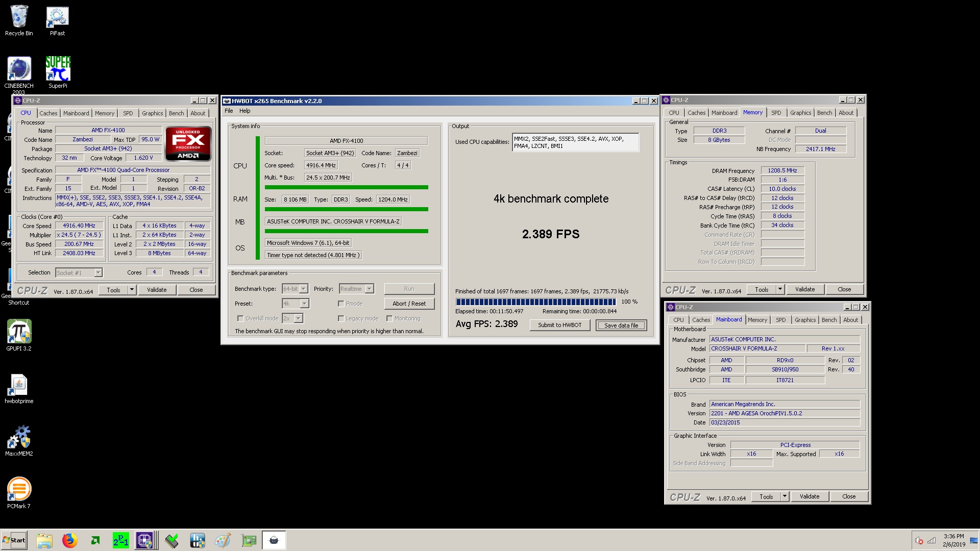Image resolution: width=980 pixels, height=551 pixels.
Task: Open About tab in CPU-Z CPU window
Action: [x=198, y=113]
